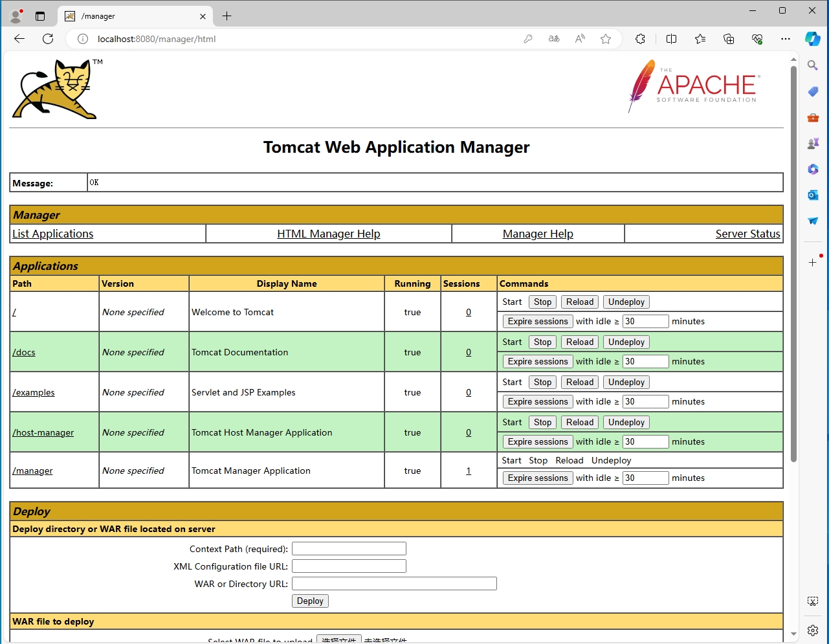Viewport: 829px width, 644px height.
Task: Click the page vertical scrollbar
Action: (794, 264)
